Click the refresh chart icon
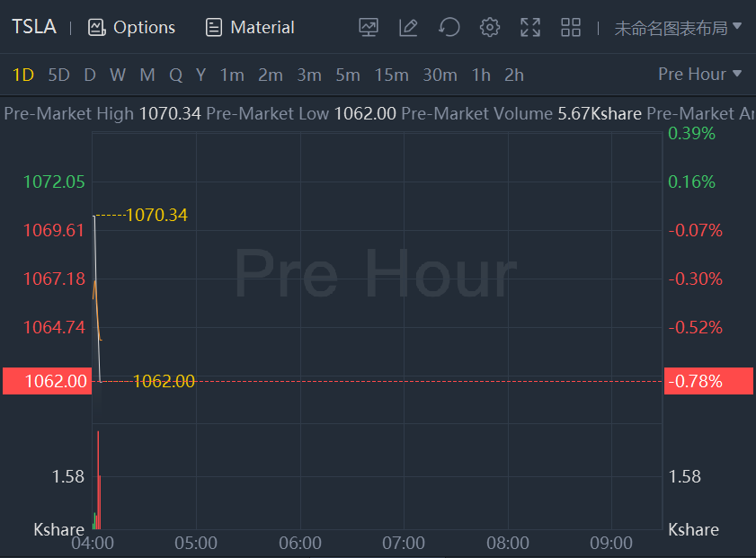The image size is (756, 558). point(449,27)
